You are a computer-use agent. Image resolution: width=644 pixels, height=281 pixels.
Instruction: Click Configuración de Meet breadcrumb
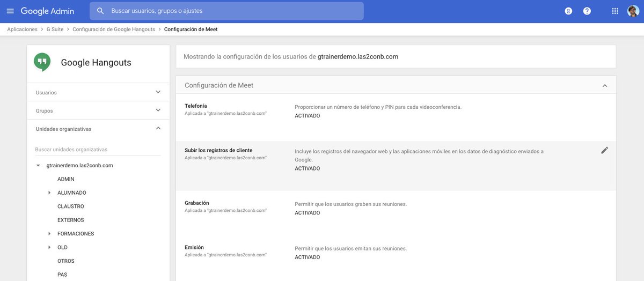coord(191,29)
